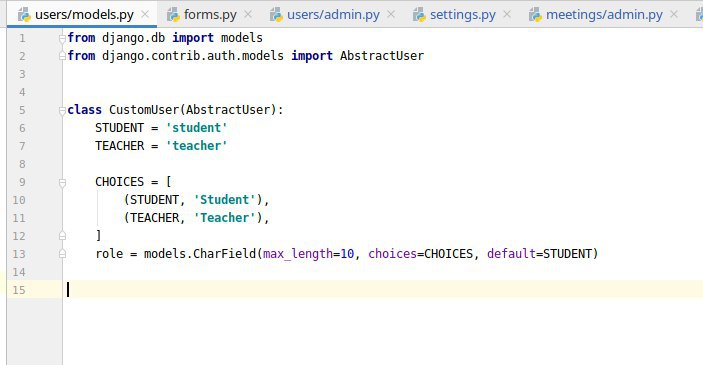Open the forms.py tab
The height and width of the screenshot is (365, 703).
pos(210,14)
